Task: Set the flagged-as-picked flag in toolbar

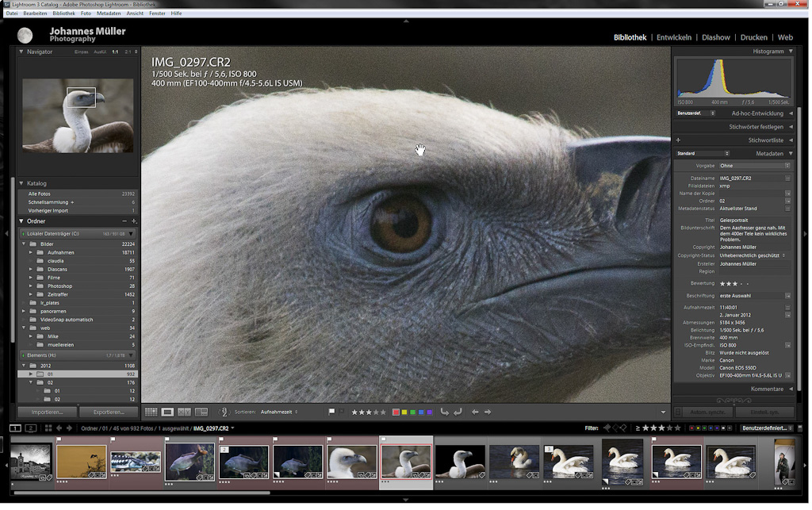Action: point(331,412)
